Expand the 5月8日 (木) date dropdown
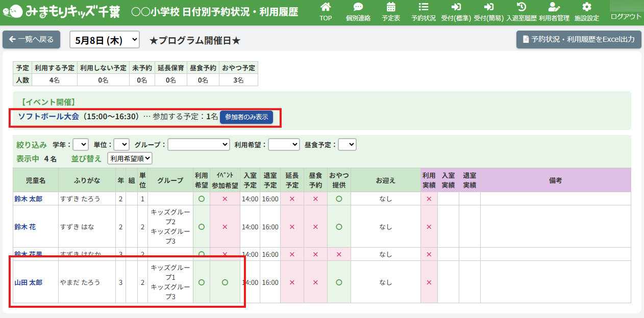 pyautogui.click(x=105, y=40)
